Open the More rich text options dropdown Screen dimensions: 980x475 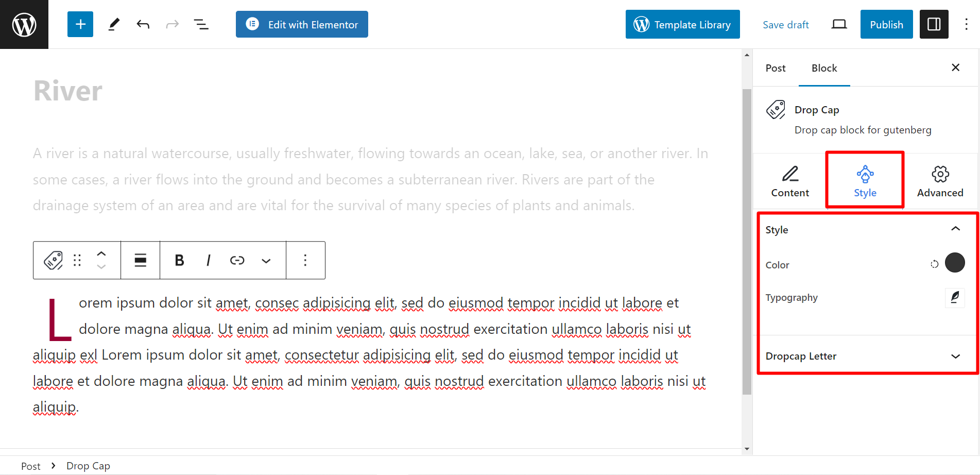click(x=266, y=261)
